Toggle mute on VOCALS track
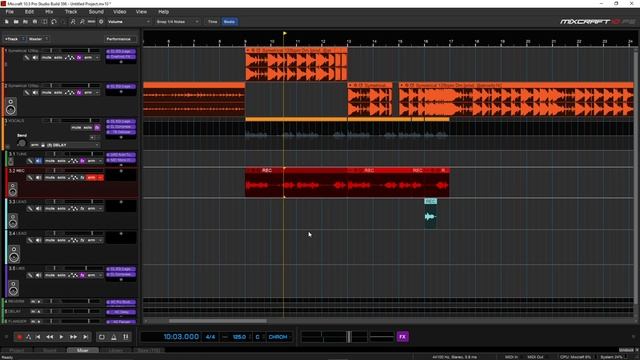Screen dimensions: 640x360 pyautogui.click(x=76, y=128)
